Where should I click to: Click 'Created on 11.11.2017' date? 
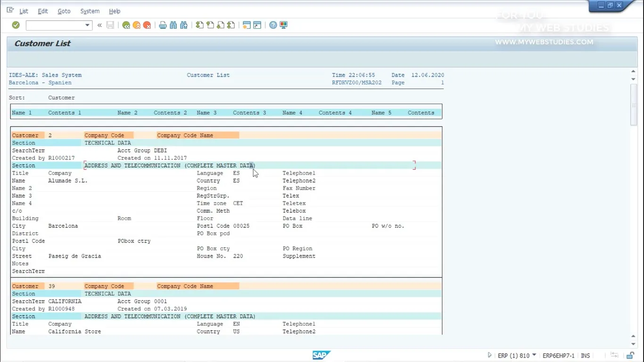(152, 158)
